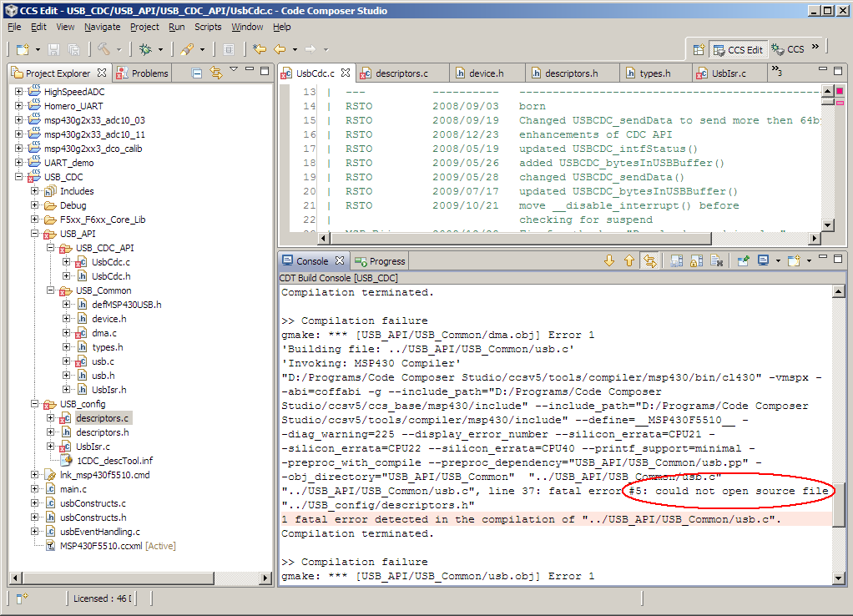853x616 pixels.
Task: Go to previous error in Console
Action: 629,260
